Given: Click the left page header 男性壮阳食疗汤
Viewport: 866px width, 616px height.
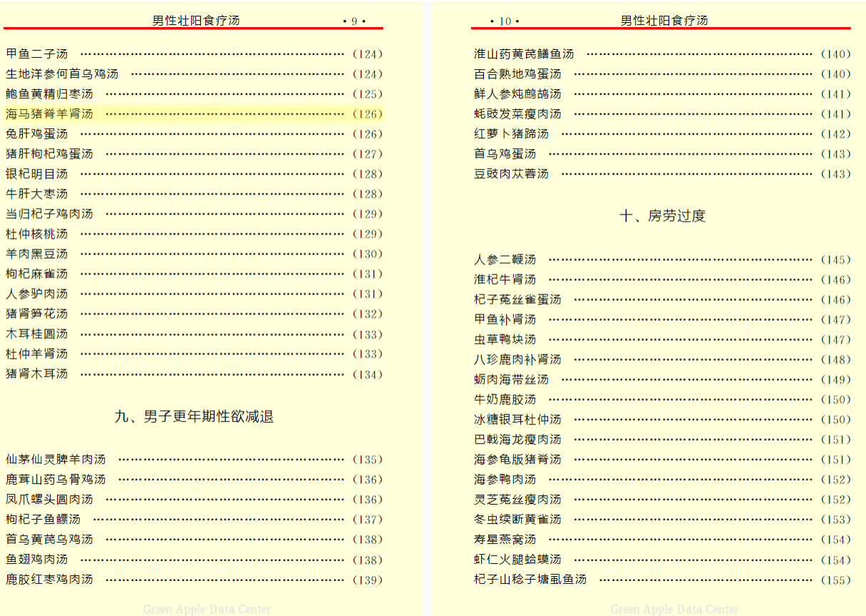Looking at the screenshot, I should 196,21.
